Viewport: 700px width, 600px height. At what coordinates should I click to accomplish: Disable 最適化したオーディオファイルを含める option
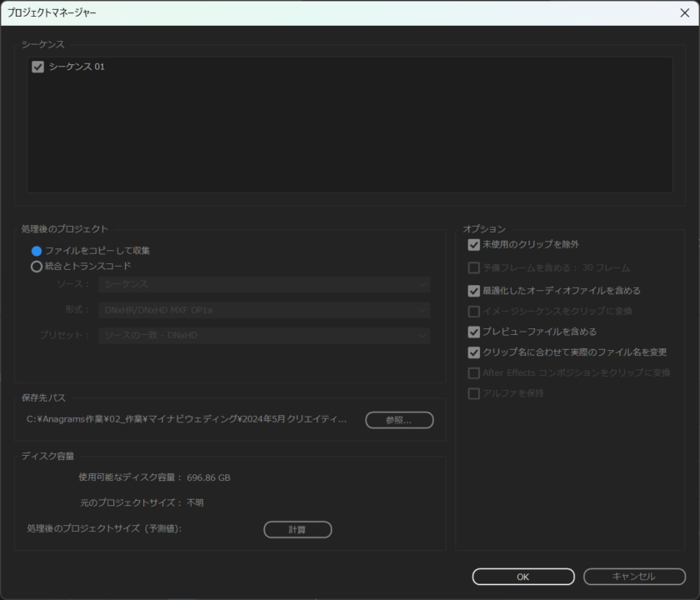pos(474,291)
